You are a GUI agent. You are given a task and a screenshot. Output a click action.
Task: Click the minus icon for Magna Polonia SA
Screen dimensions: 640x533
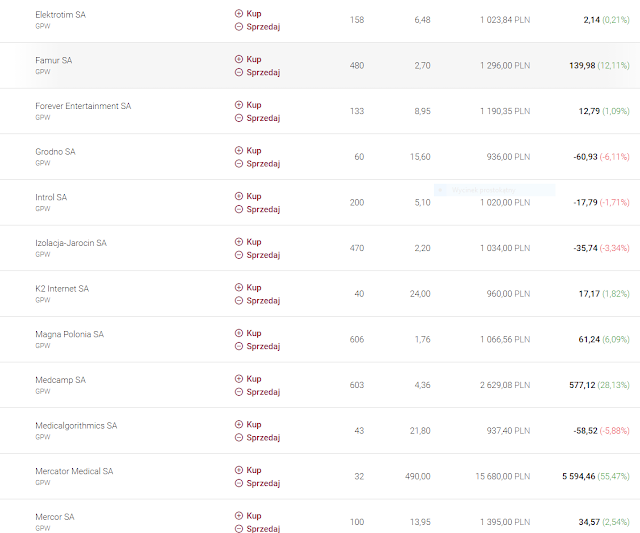click(239, 347)
